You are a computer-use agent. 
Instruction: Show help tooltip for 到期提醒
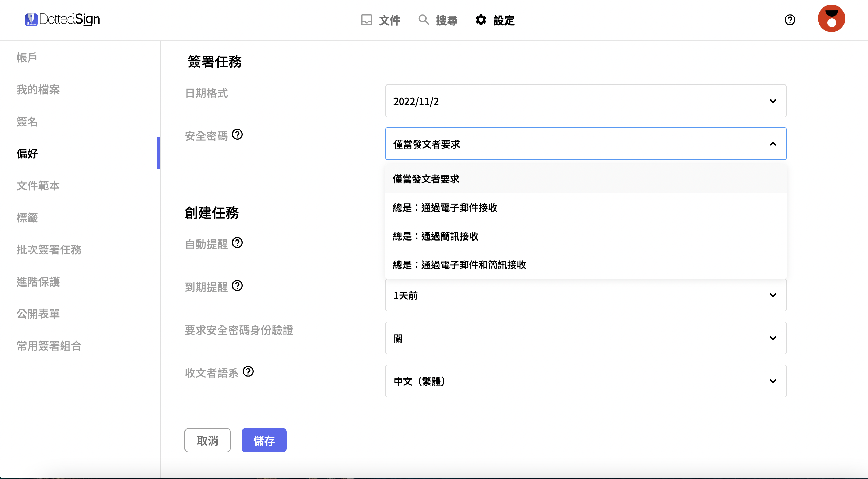coord(237,286)
